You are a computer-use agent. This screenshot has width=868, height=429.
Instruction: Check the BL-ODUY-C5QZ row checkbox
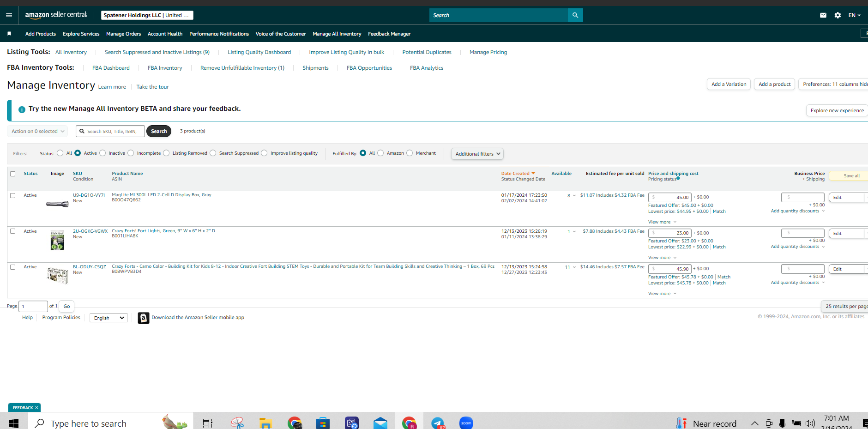13,267
